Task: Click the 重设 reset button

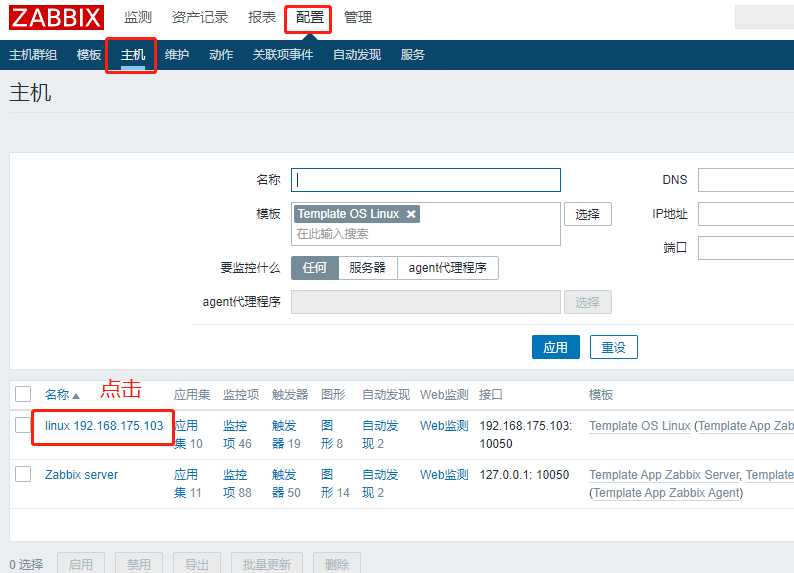Action: click(613, 347)
